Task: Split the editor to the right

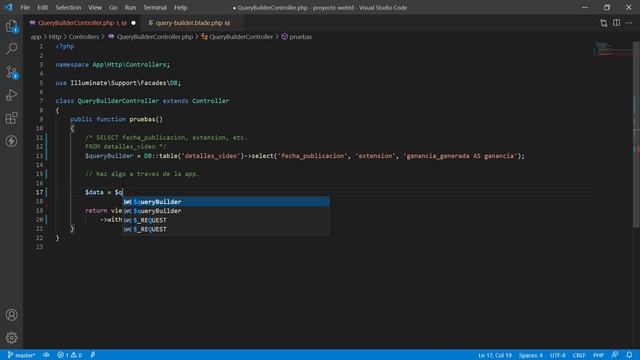Action: point(616,23)
